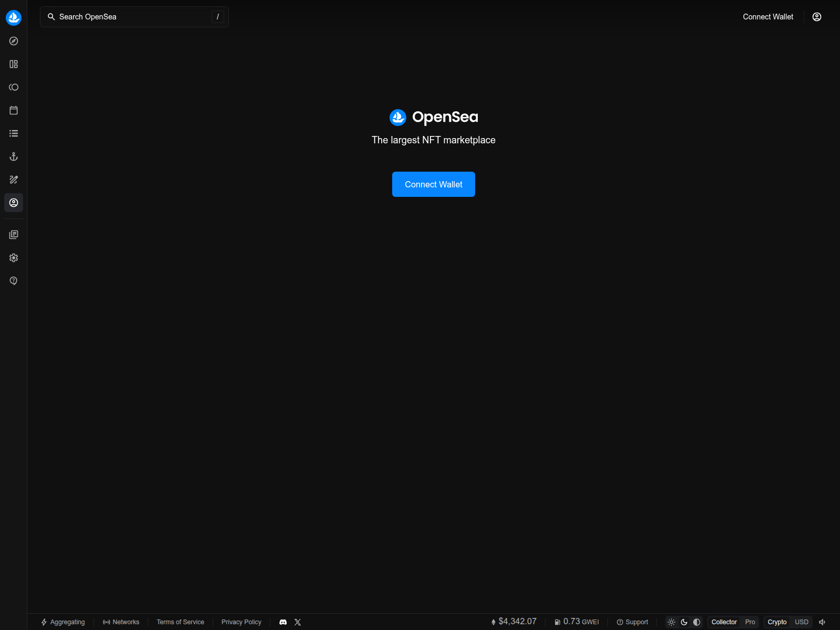
Task: Click the Aggregating status indicator
Action: (x=63, y=622)
